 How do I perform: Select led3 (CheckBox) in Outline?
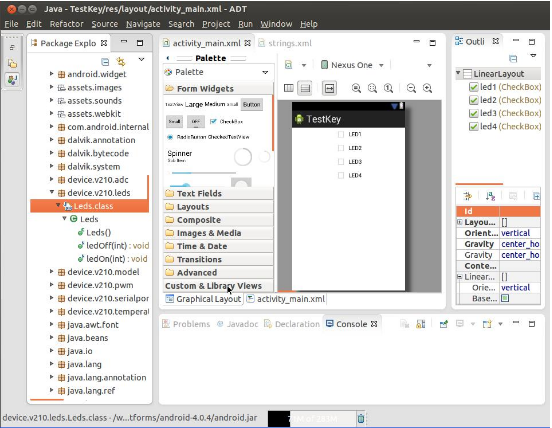point(505,113)
